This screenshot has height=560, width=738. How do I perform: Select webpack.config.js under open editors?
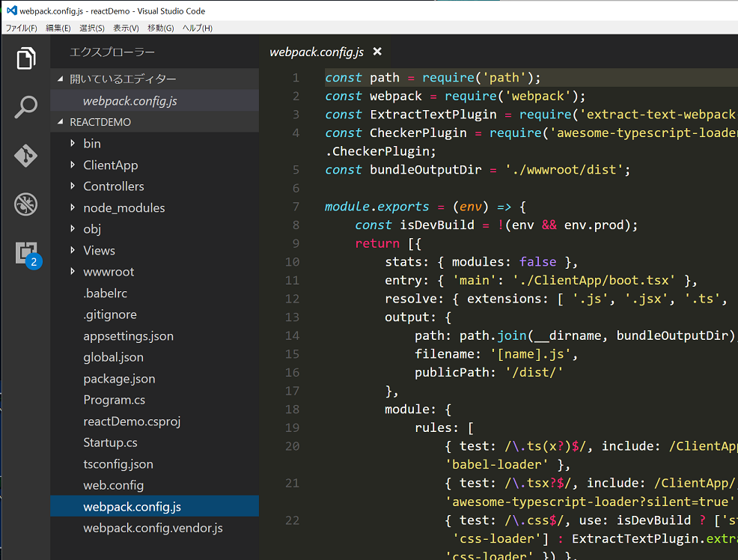coord(155,101)
